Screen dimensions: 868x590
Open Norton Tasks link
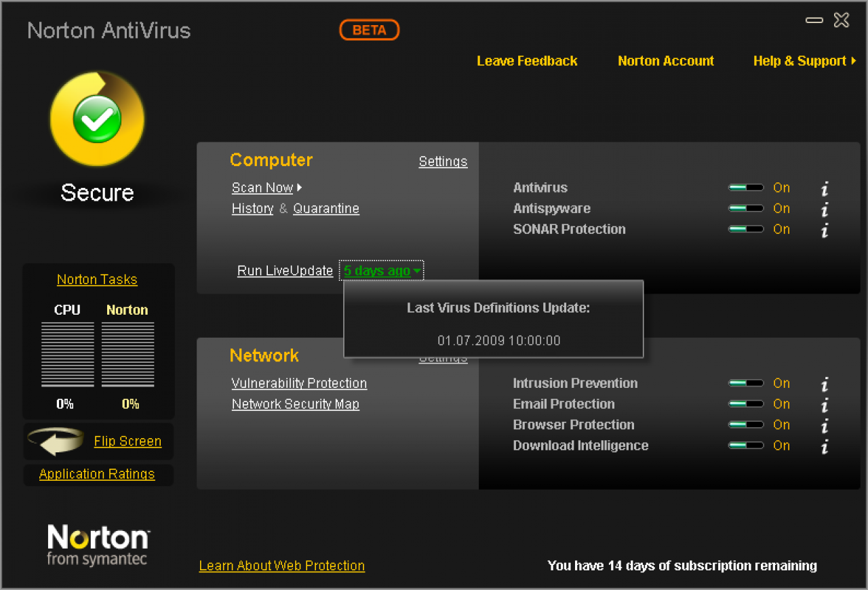pos(97,279)
